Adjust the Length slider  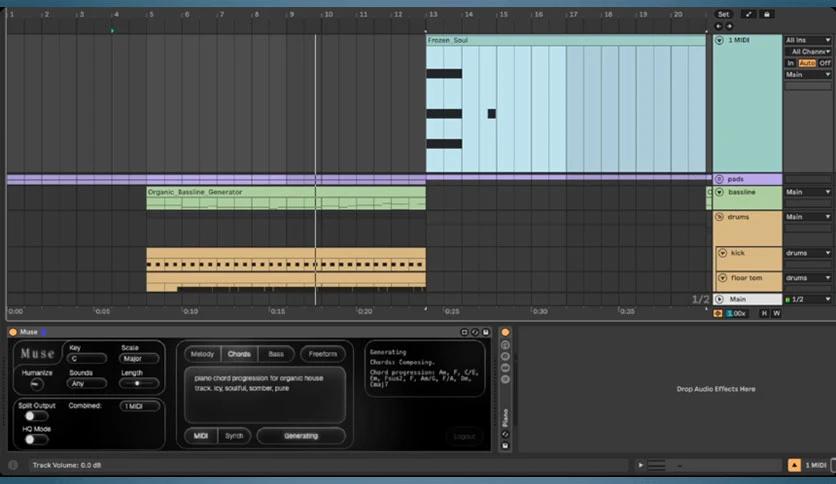coord(139,383)
